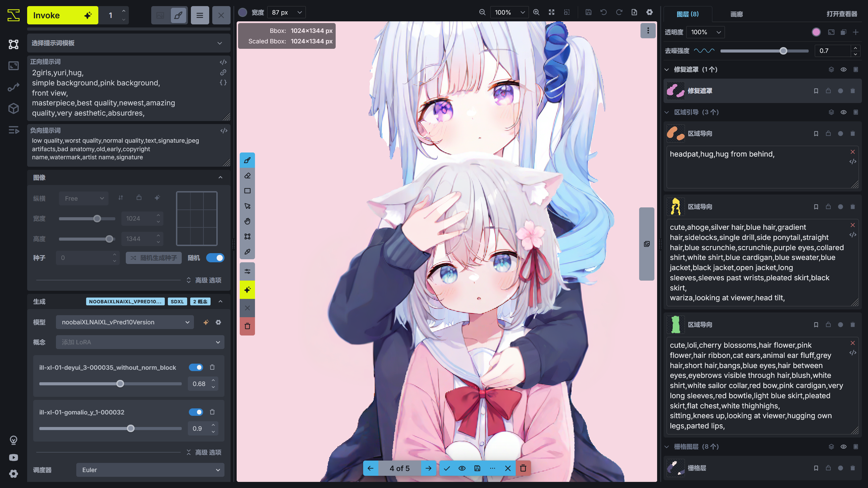868x488 pixels.
Task: Click the yellow Invoke button
Action: (x=62, y=15)
